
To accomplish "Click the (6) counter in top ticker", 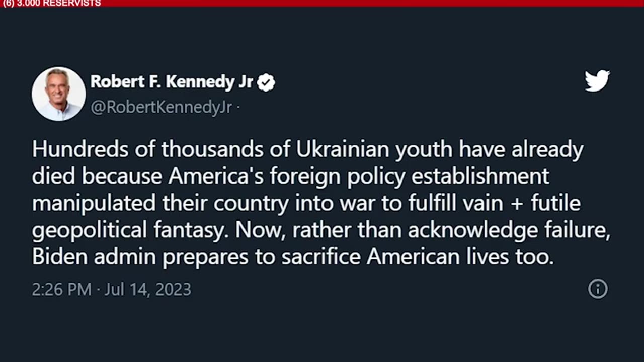I will pos(8,4).
